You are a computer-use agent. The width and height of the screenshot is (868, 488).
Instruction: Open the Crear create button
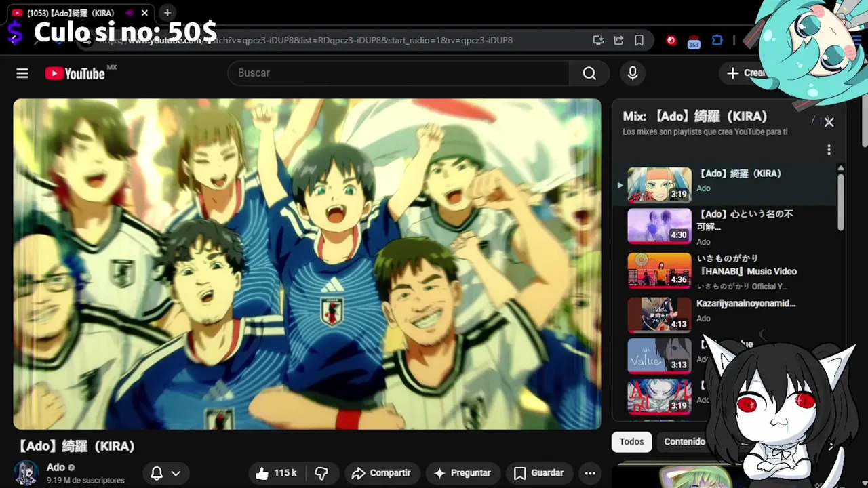tap(745, 73)
